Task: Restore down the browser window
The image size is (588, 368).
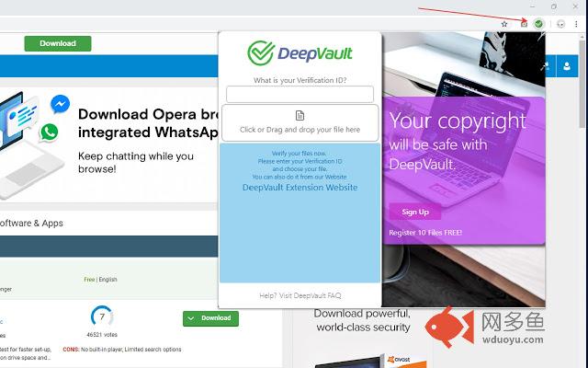Action: click(x=554, y=6)
